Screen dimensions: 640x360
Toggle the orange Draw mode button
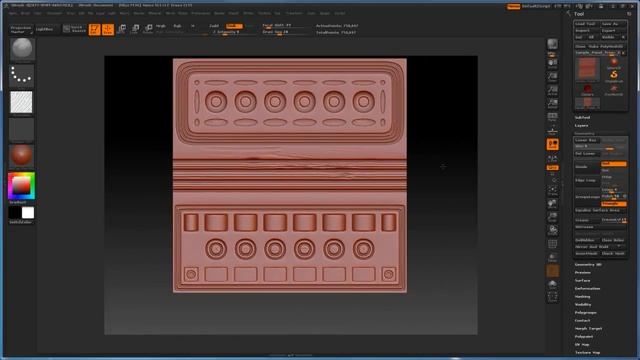(x=108, y=29)
